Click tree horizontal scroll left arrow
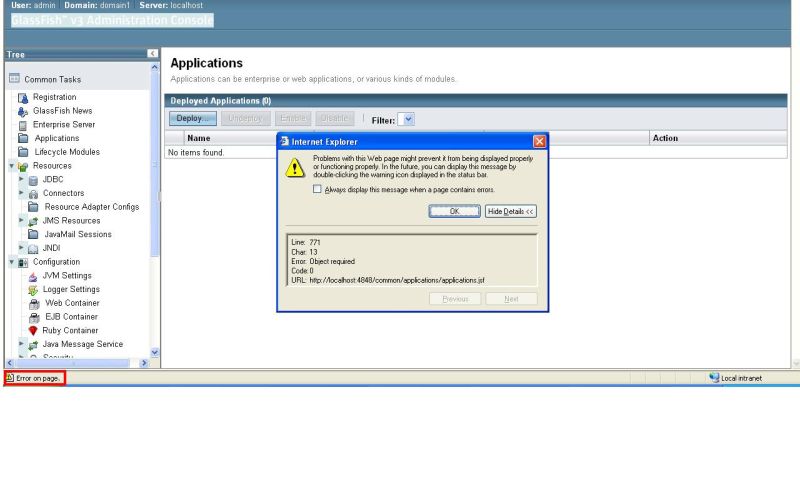Screen dimensions: 800x483 tap(10, 363)
